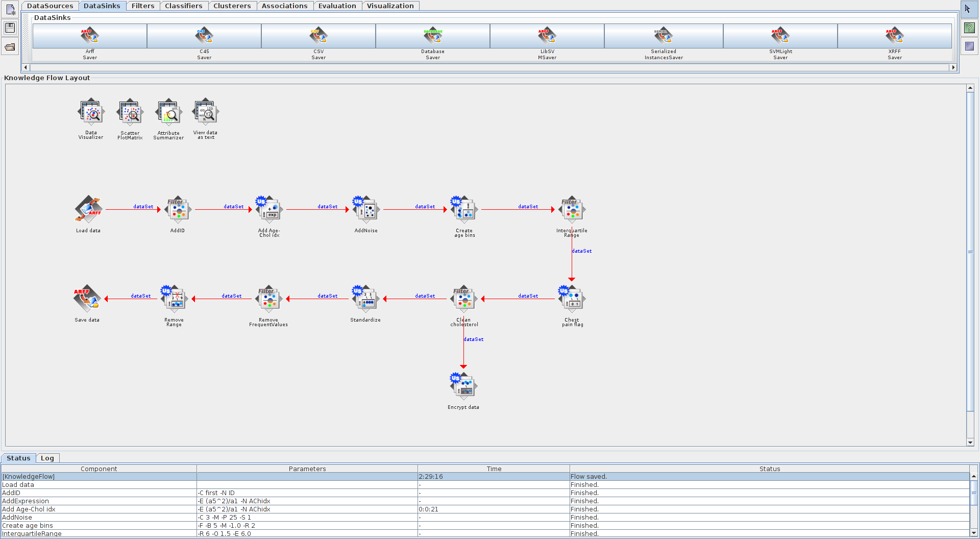This screenshot has height=539, width=980.
Task: Open the Scatter PlotMatrix visualizer icon
Action: (x=130, y=113)
